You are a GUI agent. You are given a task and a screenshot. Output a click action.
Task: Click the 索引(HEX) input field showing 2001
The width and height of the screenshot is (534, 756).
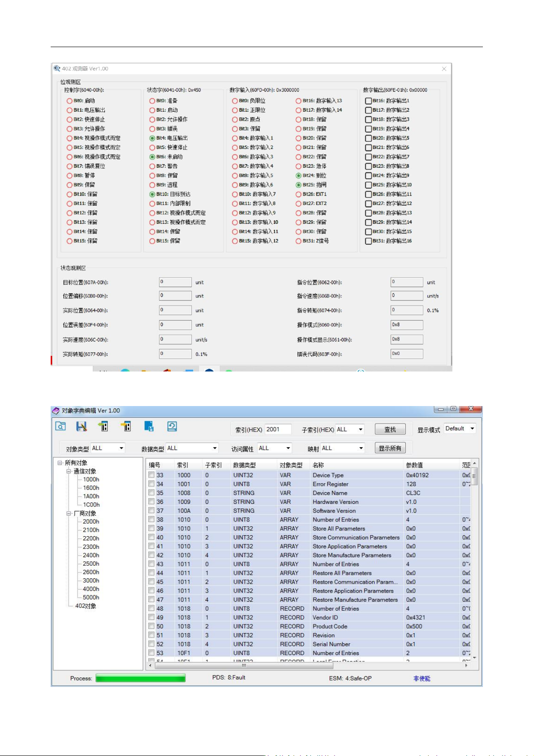click(278, 429)
